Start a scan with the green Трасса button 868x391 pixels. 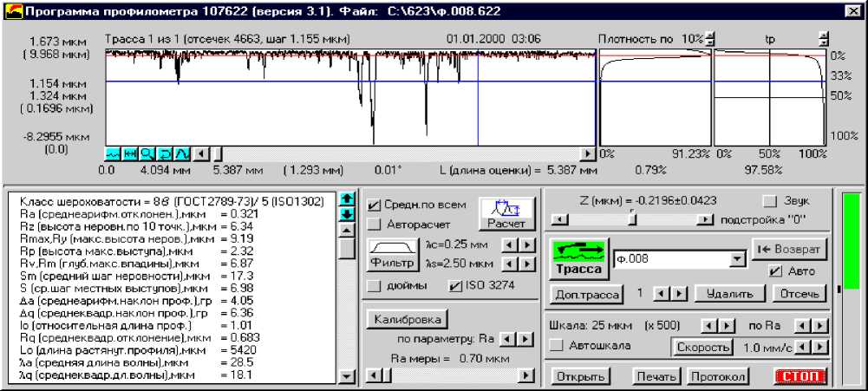tap(578, 258)
